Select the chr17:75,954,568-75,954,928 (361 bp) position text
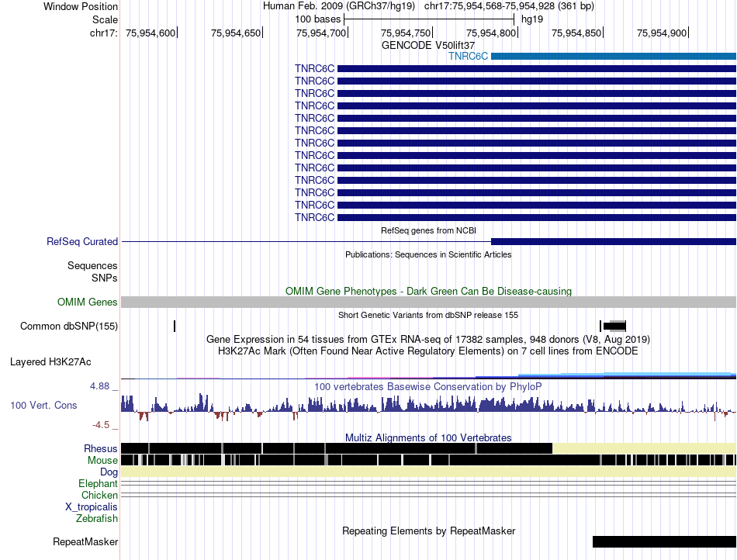Image resolution: width=737 pixels, height=560 pixels. pos(509,6)
